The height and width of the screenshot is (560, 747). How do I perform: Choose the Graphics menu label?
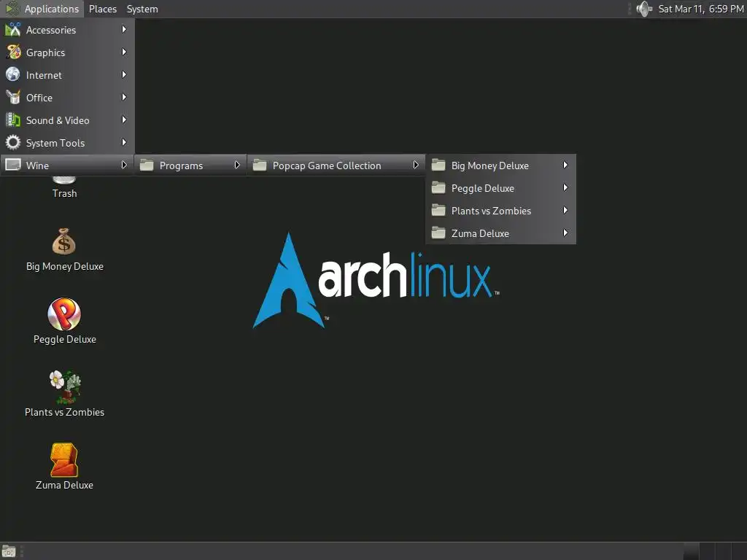45,52
